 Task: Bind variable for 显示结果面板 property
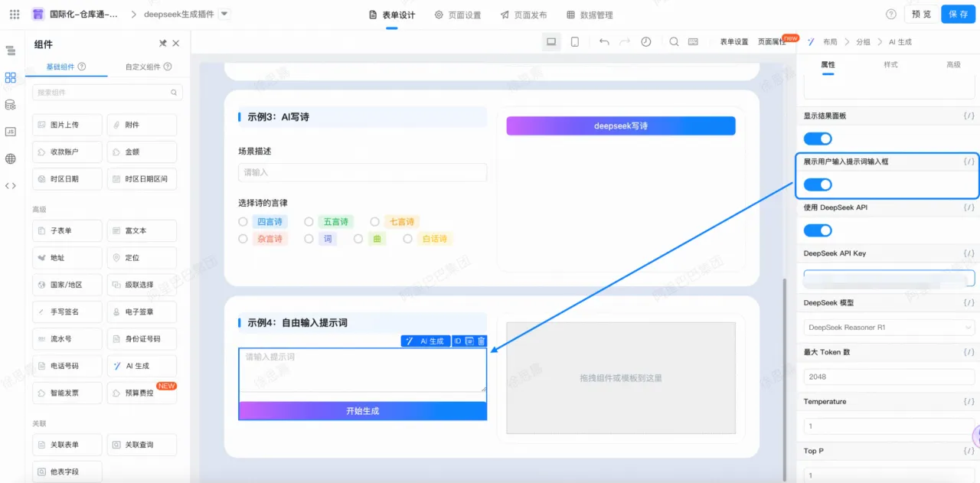tap(969, 116)
